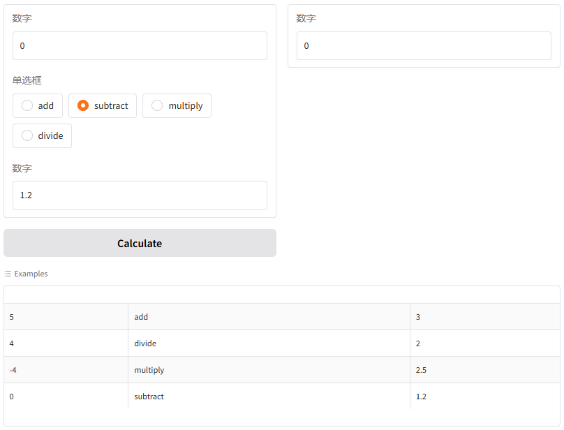Load the example row with subtract
564x430 pixels.
(x=282, y=396)
